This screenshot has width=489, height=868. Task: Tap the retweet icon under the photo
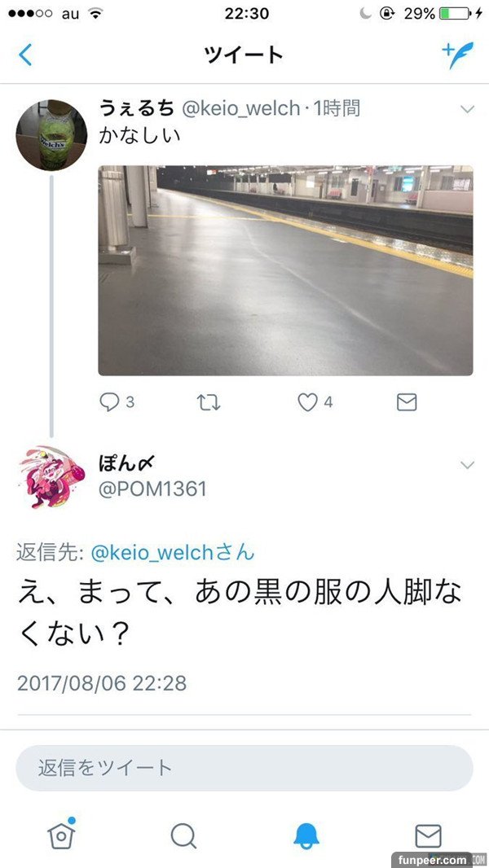(209, 402)
